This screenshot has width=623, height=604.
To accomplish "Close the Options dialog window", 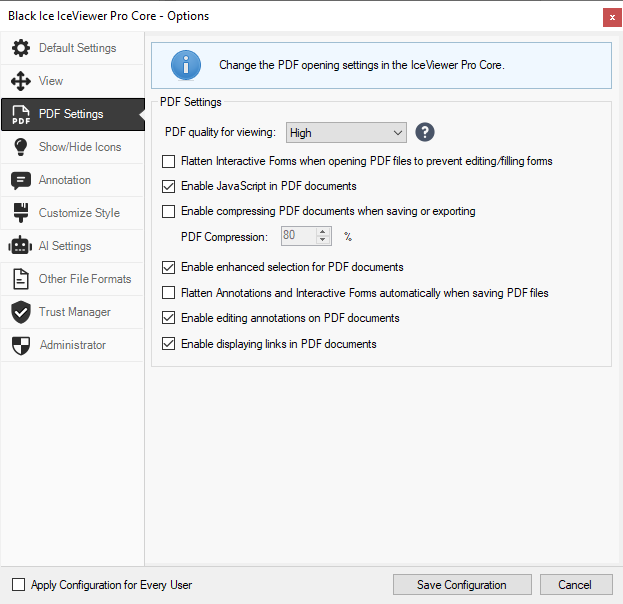I will coord(612,17).
